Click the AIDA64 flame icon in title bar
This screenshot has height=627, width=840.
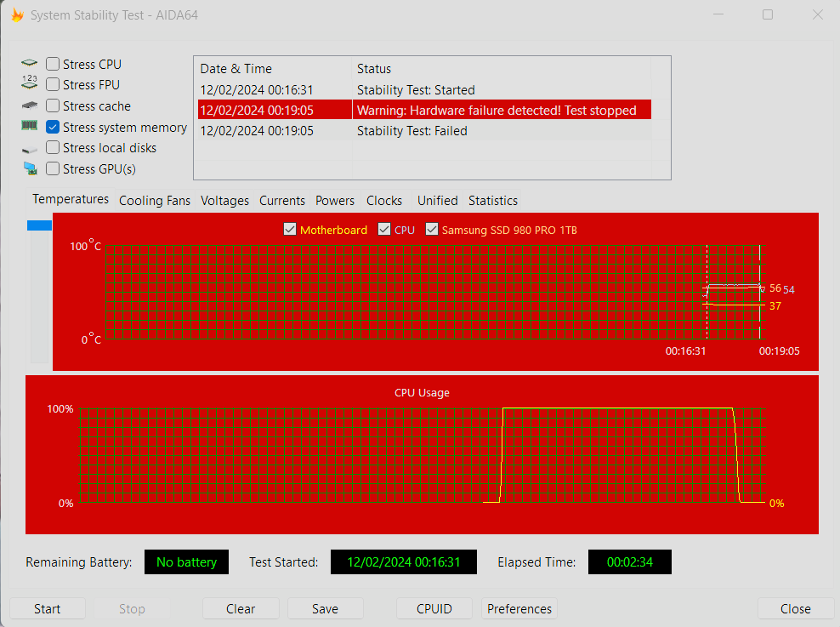tap(17, 15)
